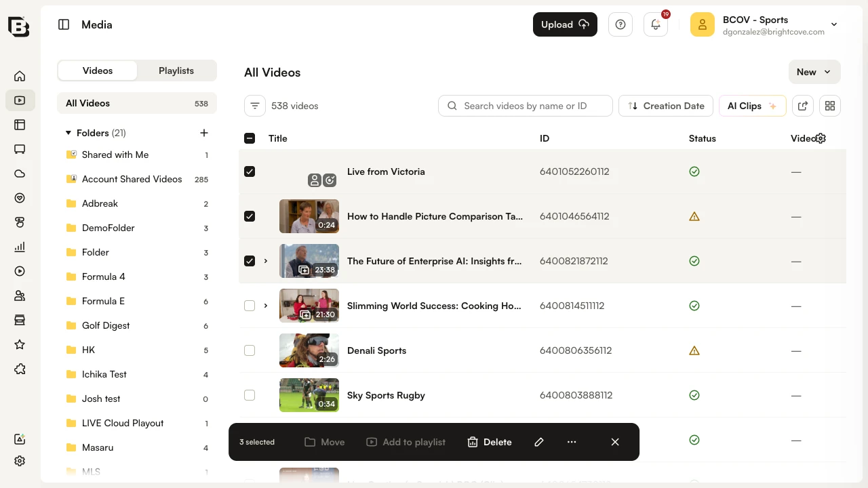Click the Upload button
Screen dimensions: 868x488
pyautogui.click(x=565, y=24)
